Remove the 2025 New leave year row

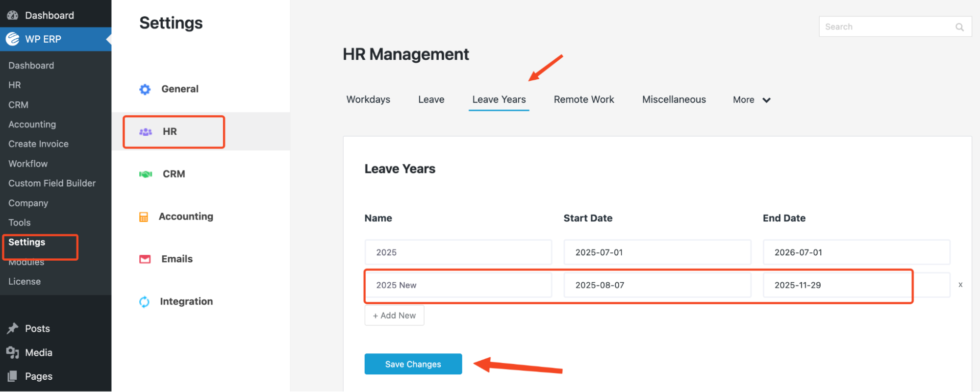pyautogui.click(x=960, y=285)
